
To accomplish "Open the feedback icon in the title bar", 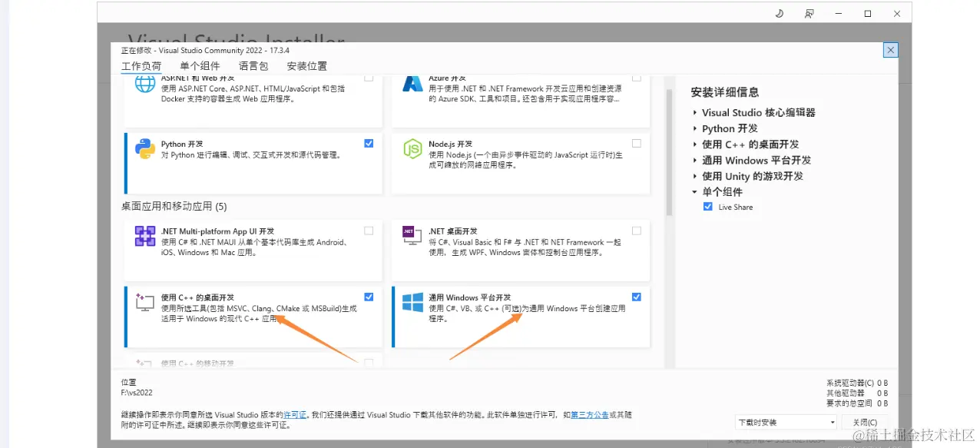I will 809,13.
